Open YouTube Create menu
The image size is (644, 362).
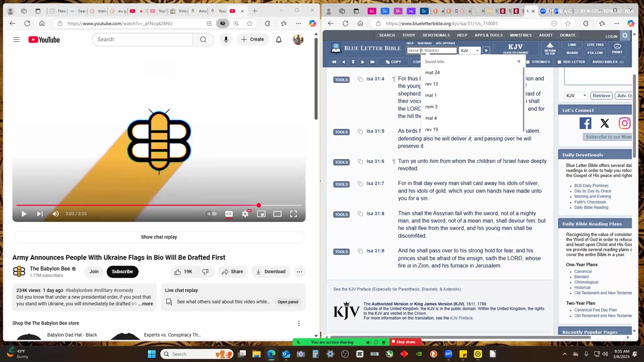[253, 39]
